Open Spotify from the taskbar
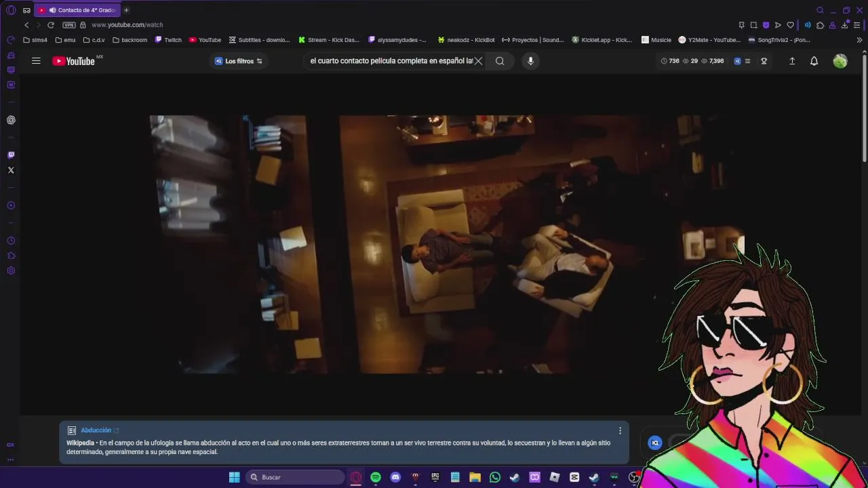 coord(376,477)
